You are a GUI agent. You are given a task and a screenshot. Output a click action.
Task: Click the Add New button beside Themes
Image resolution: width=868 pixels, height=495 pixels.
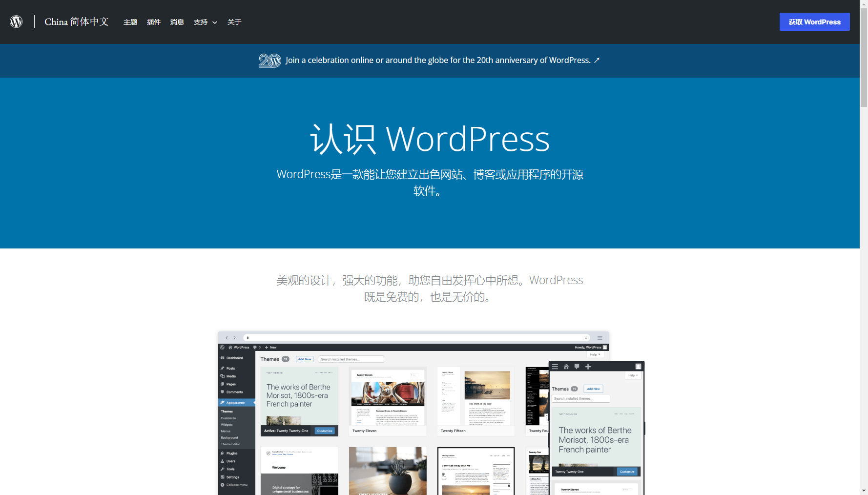305,359
